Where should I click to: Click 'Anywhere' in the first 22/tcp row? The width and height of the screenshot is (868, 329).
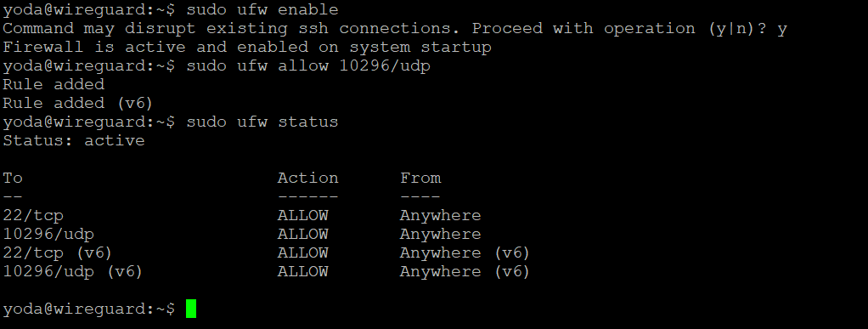tap(441, 215)
